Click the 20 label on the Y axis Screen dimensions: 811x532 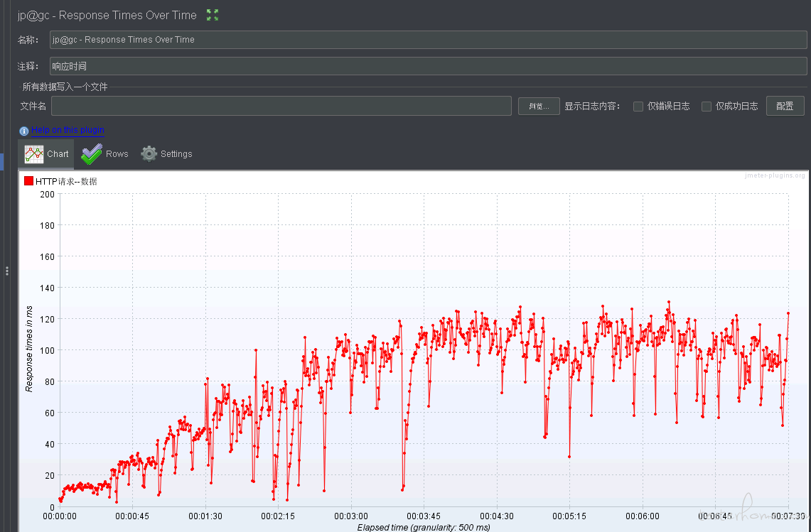(x=50, y=476)
